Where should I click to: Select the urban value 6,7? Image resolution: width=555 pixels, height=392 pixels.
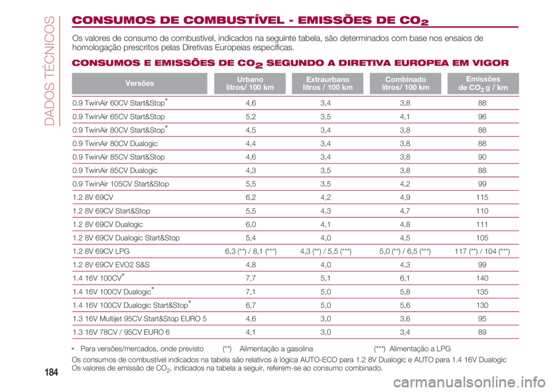250,305
